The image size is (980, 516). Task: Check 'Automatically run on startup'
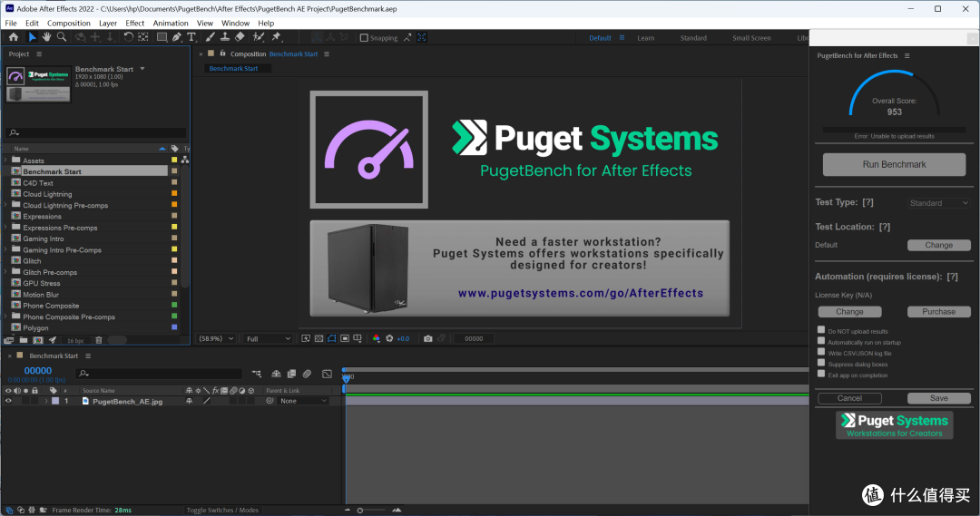tap(821, 341)
